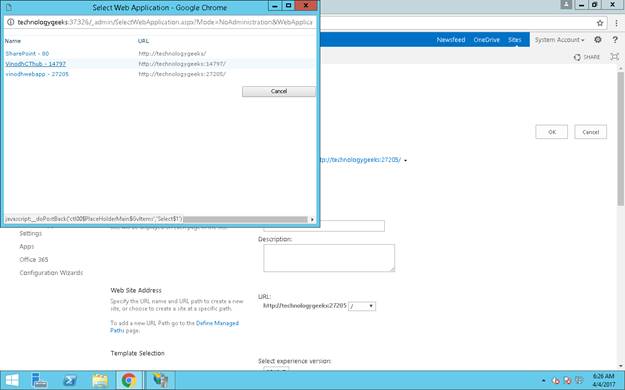Select the VinodhCThub - 14797 web application
This screenshot has width=625, height=390.
tap(35, 64)
